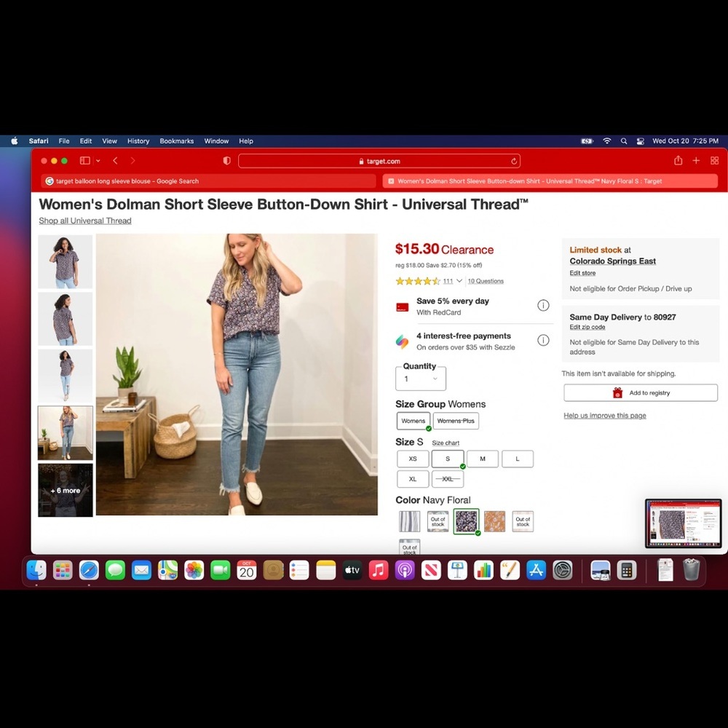Click RedCard info circle icon
The width and height of the screenshot is (728, 728).
(543, 306)
